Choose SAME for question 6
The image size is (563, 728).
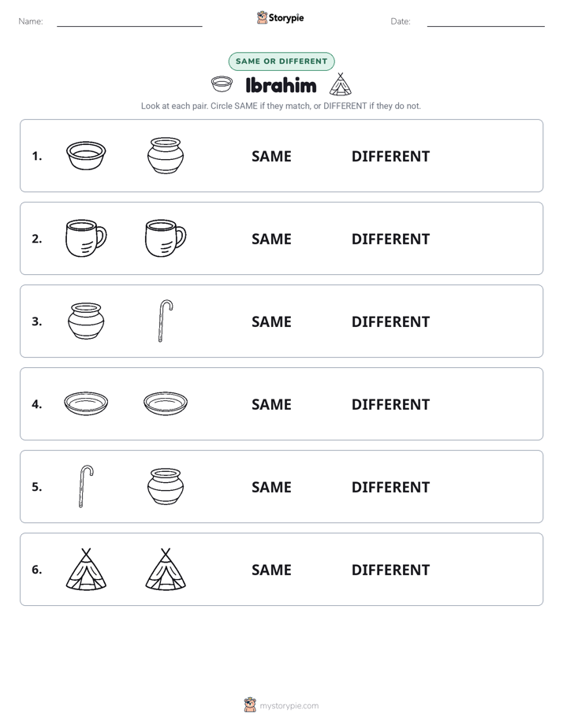[x=271, y=570]
